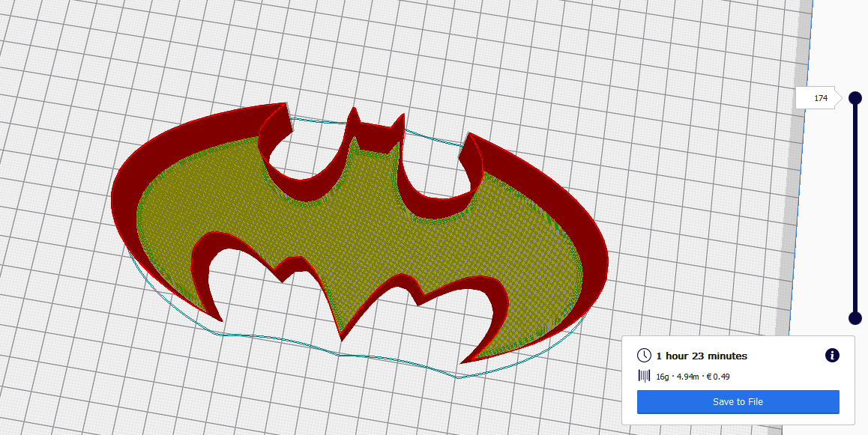Image resolution: width=868 pixels, height=435 pixels.
Task: Click the "16g" material weight value
Action: click(x=663, y=377)
